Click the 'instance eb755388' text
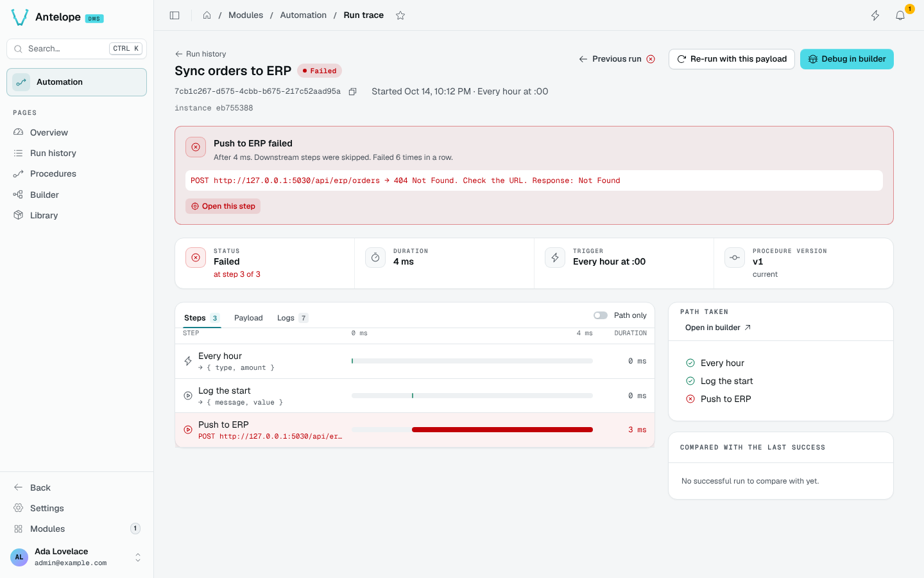The height and width of the screenshot is (578, 924). click(x=214, y=108)
